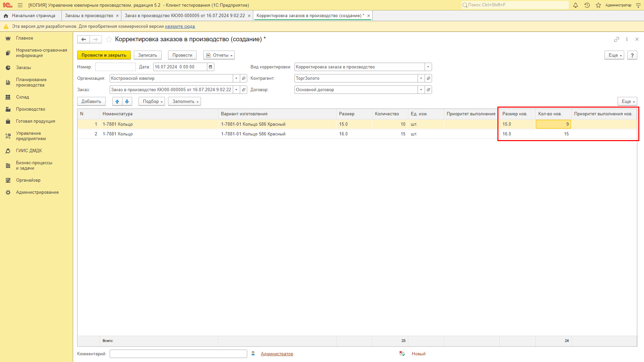Open the 1C application logo menu
The height and width of the screenshot is (362, 644).
tap(7, 5)
